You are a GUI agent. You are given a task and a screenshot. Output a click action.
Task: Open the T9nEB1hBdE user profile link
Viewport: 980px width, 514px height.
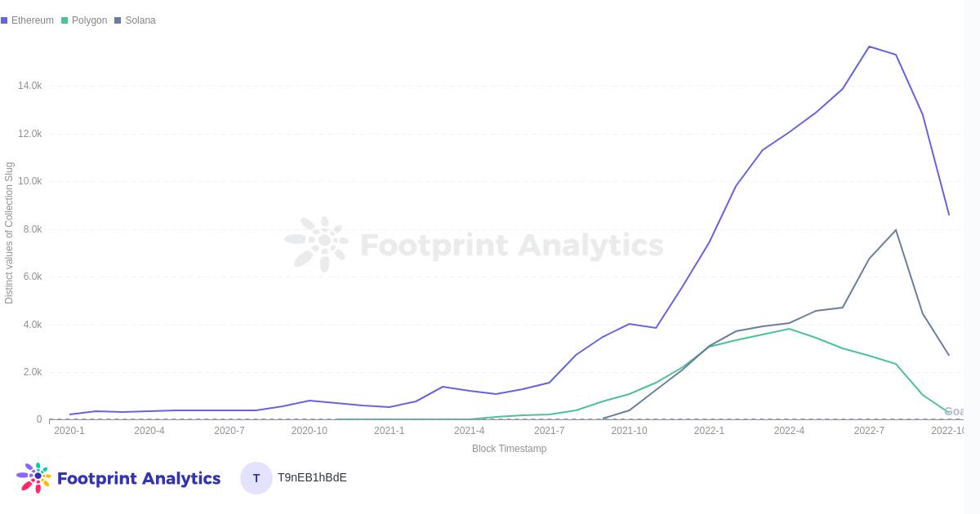312,477
